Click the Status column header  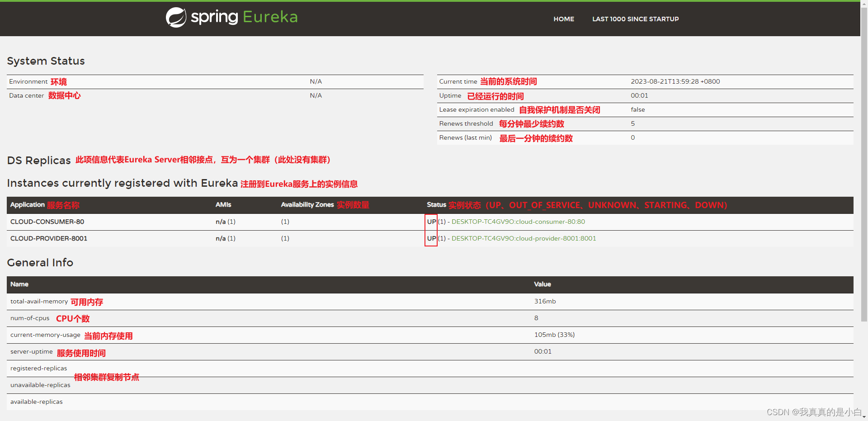[x=436, y=205]
